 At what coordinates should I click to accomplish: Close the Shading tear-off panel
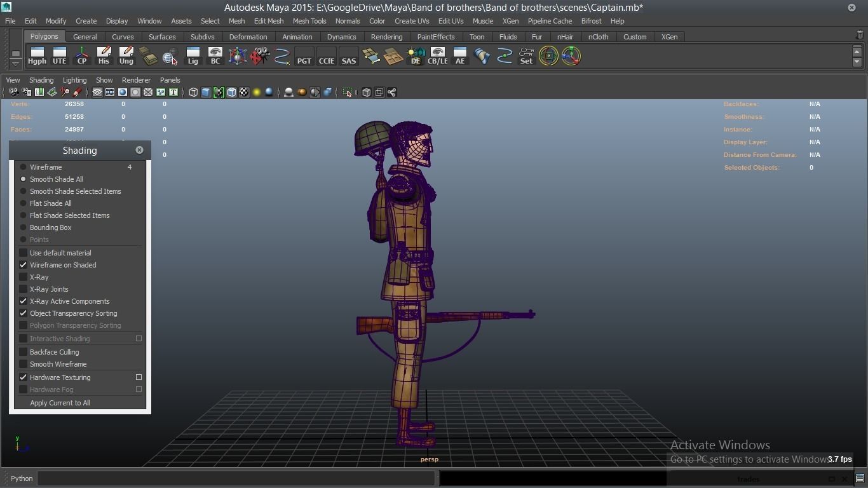click(139, 150)
